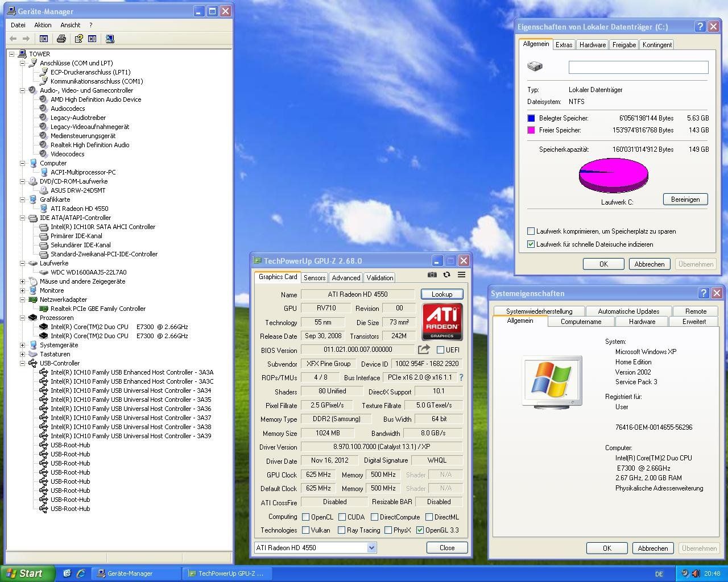Expand the Tastaturen tree node

tap(22, 354)
